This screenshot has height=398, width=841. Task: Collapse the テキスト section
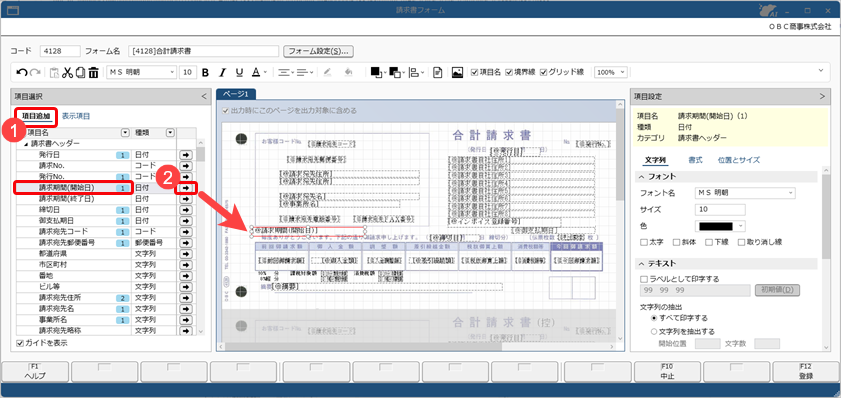(x=641, y=263)
